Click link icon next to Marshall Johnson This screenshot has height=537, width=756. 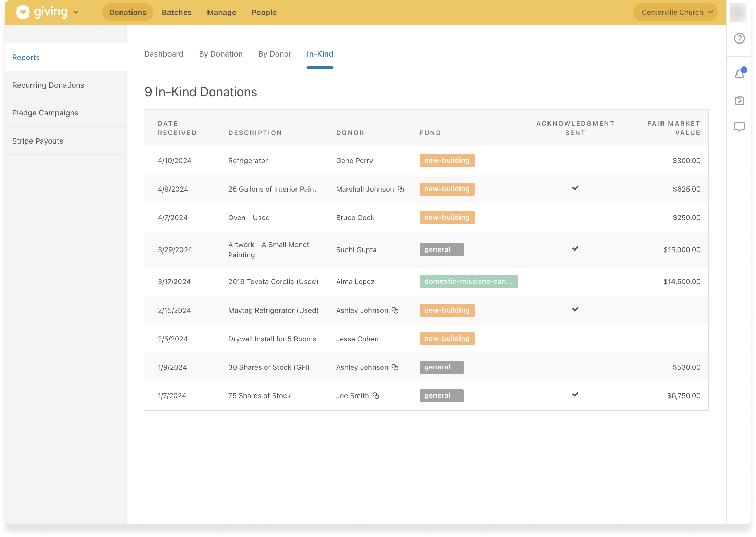tap(401, 189)
